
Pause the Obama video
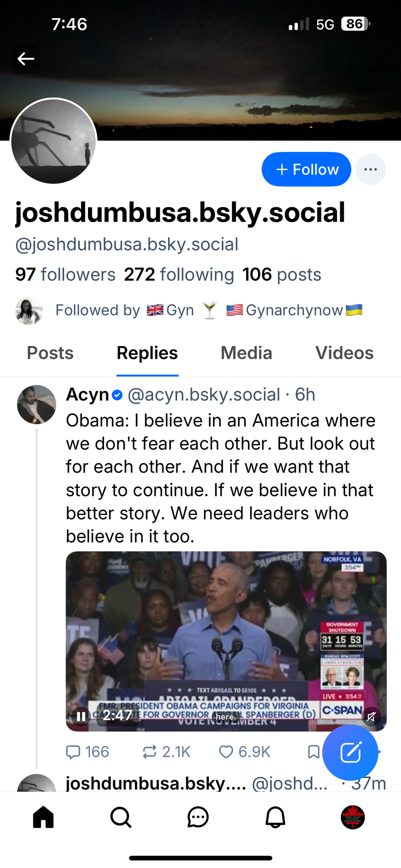81,716
